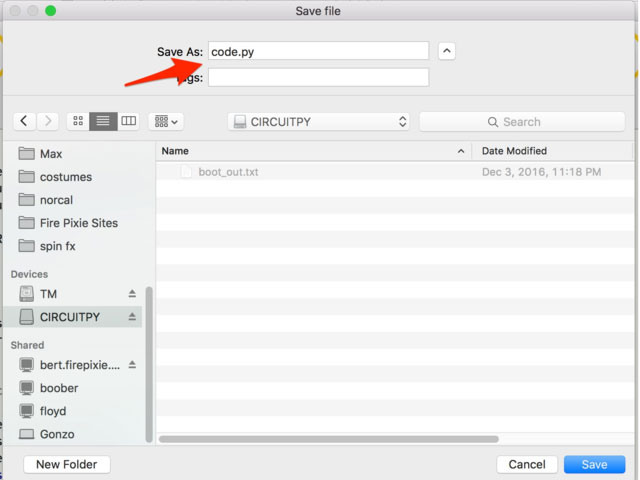Viewport: 640px width, 480px height.
Task: Click the Save As filename field
Action: [318, 51]
